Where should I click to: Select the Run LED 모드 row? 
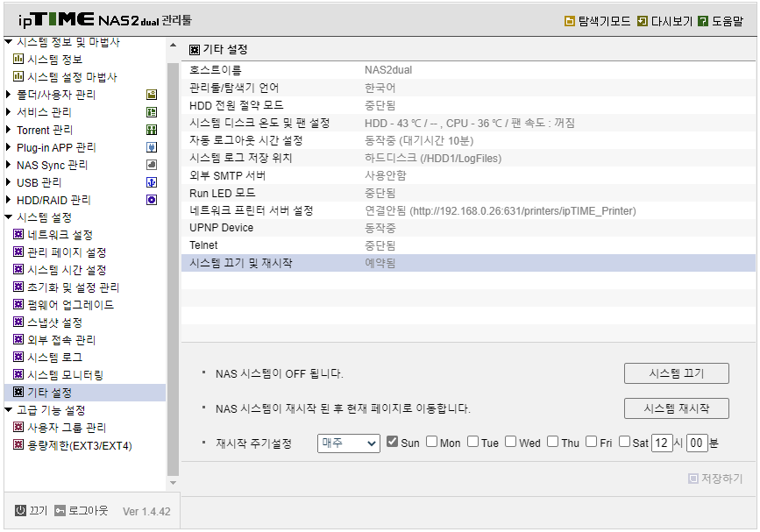(468, 193)
